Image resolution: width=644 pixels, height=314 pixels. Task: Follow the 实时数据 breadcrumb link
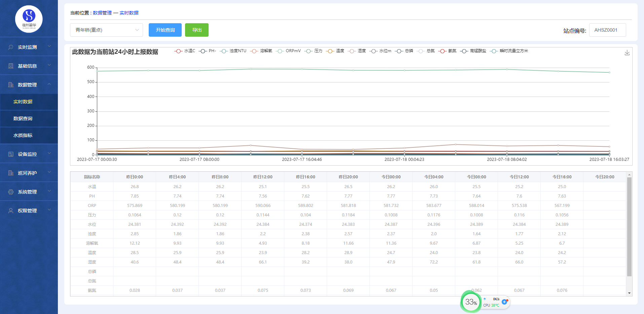(x=129, y=13)
